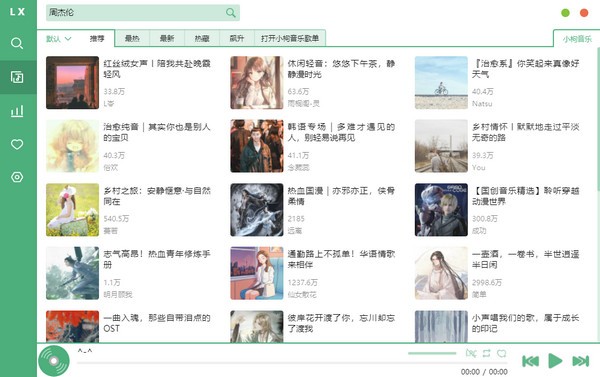Open the leaderboard chart icon in sidebar
Screen dimensions: 600x377
(x=17, y=111)
